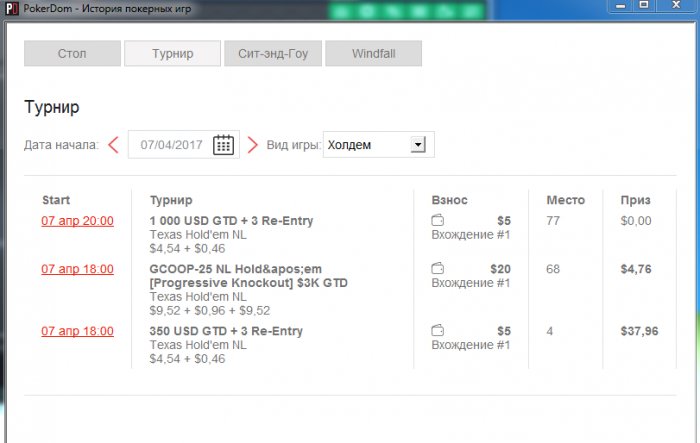
Task: Open 07 апр 18:00 link for 350 USD GTD
Action: click(77, 331)
